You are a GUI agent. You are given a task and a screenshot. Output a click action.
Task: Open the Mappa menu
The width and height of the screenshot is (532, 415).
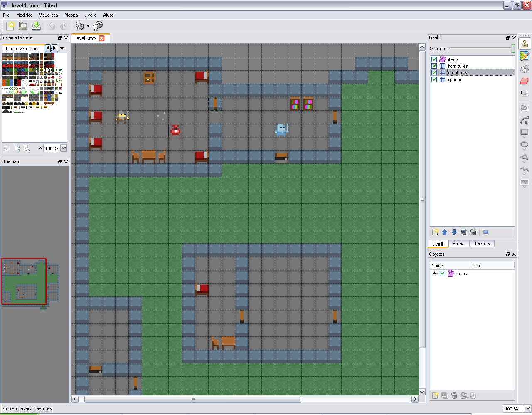(x=71, y=15)
